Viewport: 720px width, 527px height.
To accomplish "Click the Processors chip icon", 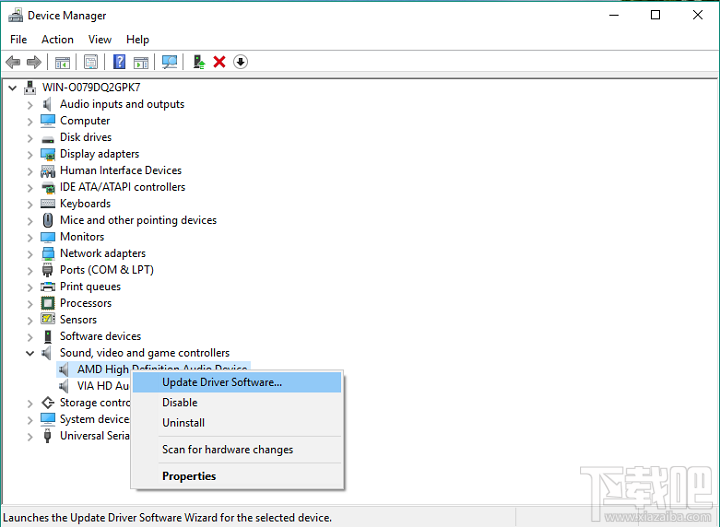I will (48, 303).
